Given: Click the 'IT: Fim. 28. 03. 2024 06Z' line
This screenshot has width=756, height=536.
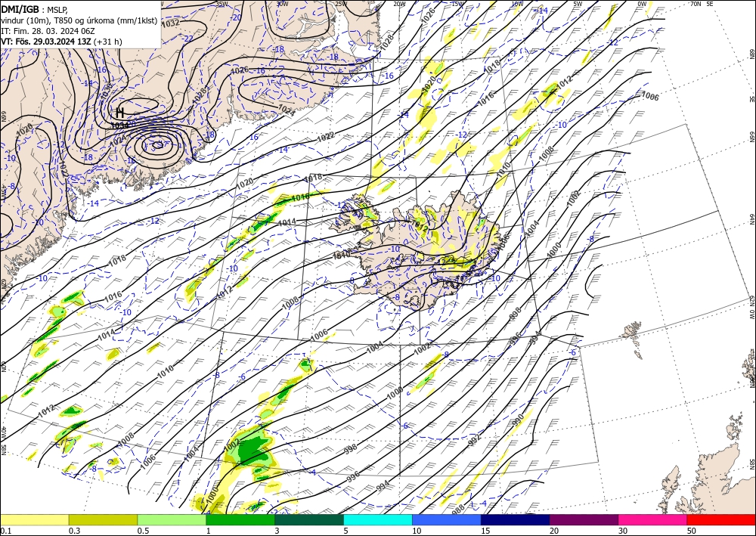Looking at the screenshot, I should pos(48,31).
